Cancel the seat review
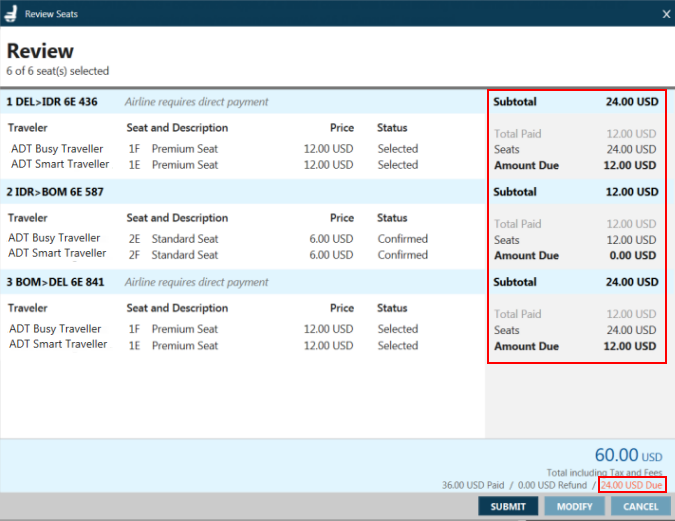The width and height of the screenshot is (675, 521). [x=640, y=506]
